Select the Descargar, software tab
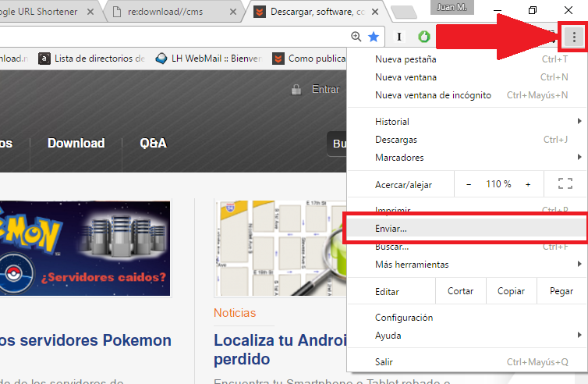 coord(317,12)
